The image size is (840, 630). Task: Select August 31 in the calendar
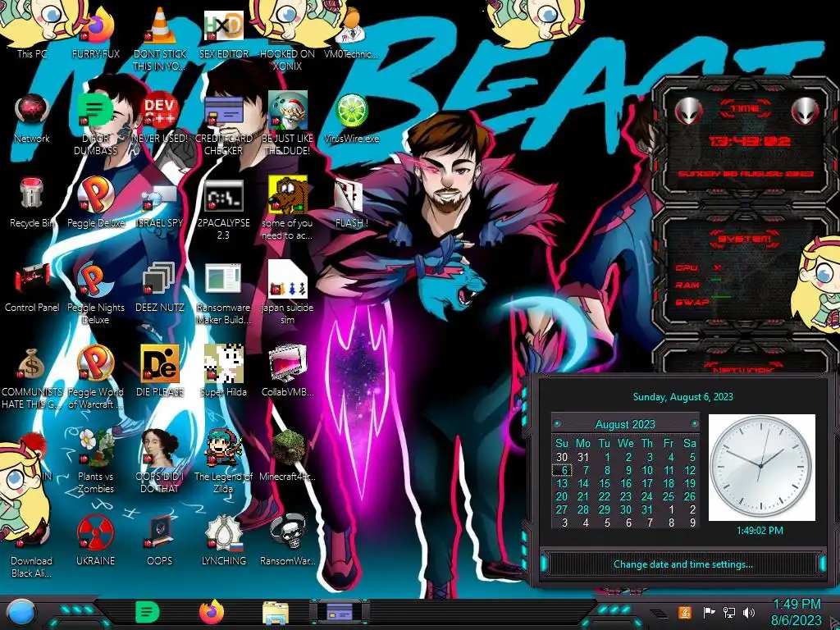[x=647, y=509]
